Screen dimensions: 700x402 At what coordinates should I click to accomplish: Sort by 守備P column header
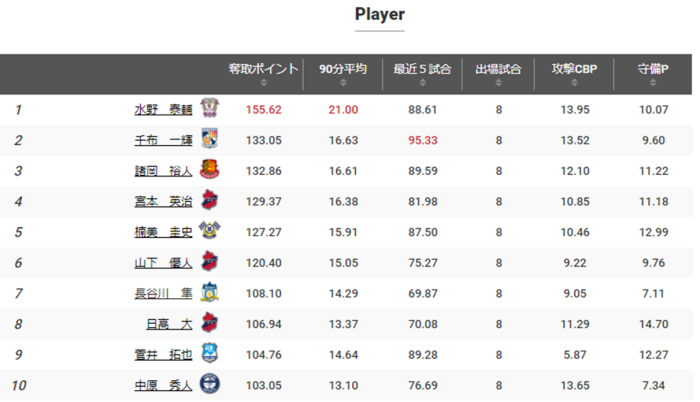[x=653, y=74]
